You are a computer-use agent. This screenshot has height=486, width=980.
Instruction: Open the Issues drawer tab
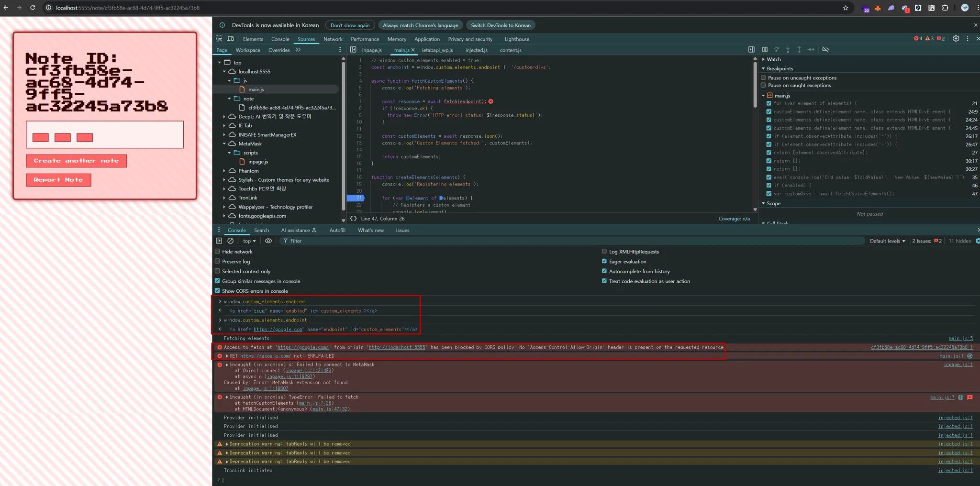click(402, 230)
